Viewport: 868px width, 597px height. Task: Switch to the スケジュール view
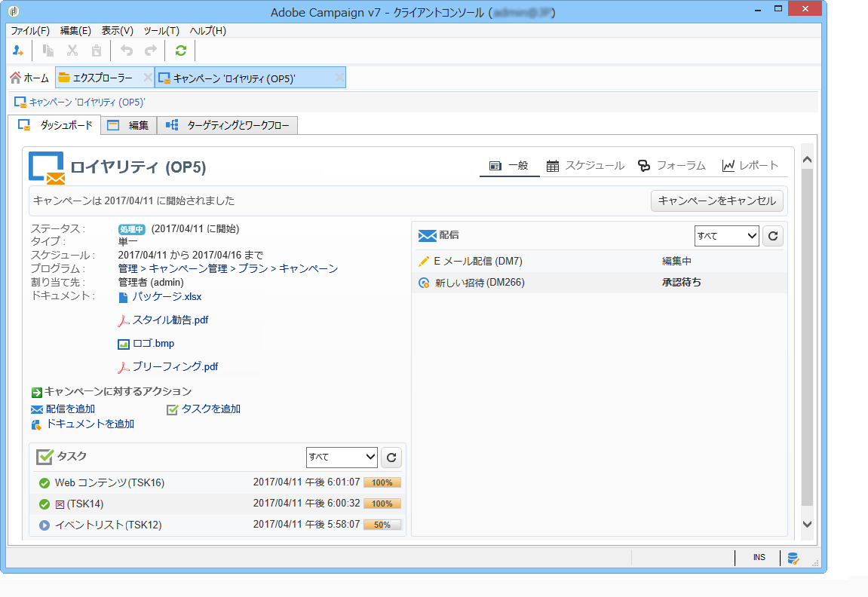[x=585, y=165]
